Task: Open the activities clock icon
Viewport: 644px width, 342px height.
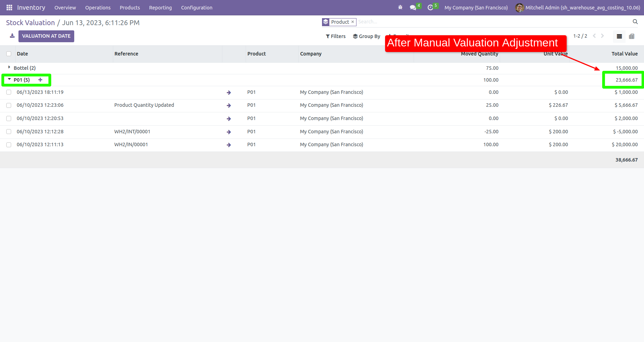Action: pos(430,8)
